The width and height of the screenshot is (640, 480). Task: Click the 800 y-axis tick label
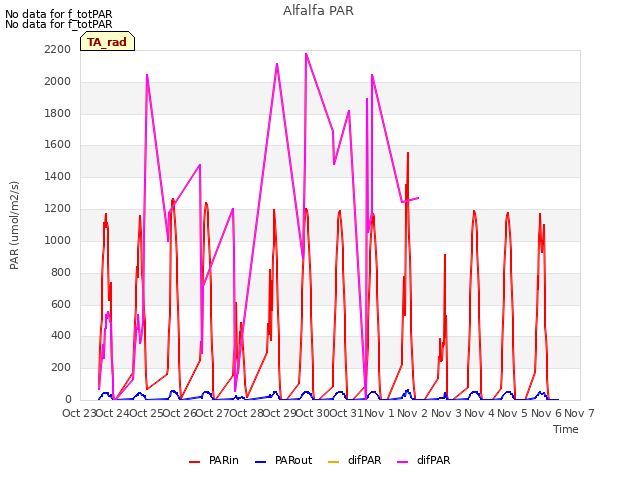pyautogui.click(x=61, y=272)
